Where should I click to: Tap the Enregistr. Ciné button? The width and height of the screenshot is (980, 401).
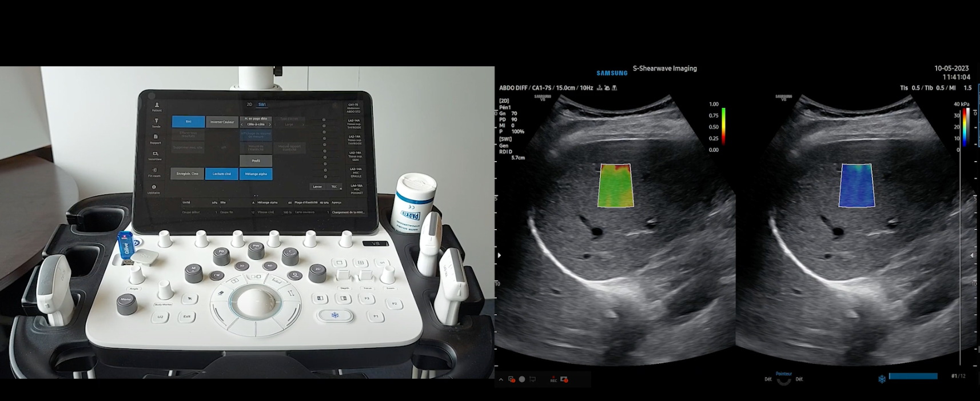point(187,174)
